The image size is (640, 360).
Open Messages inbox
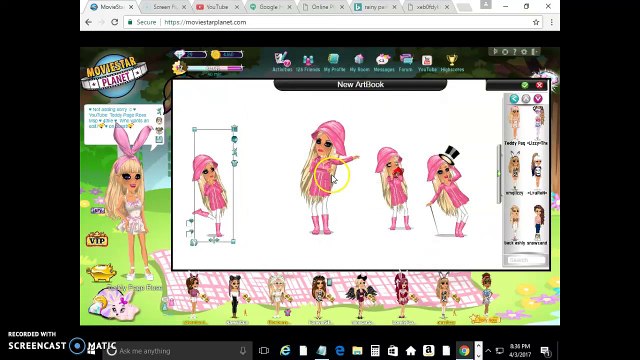click(x=384, y=63)
